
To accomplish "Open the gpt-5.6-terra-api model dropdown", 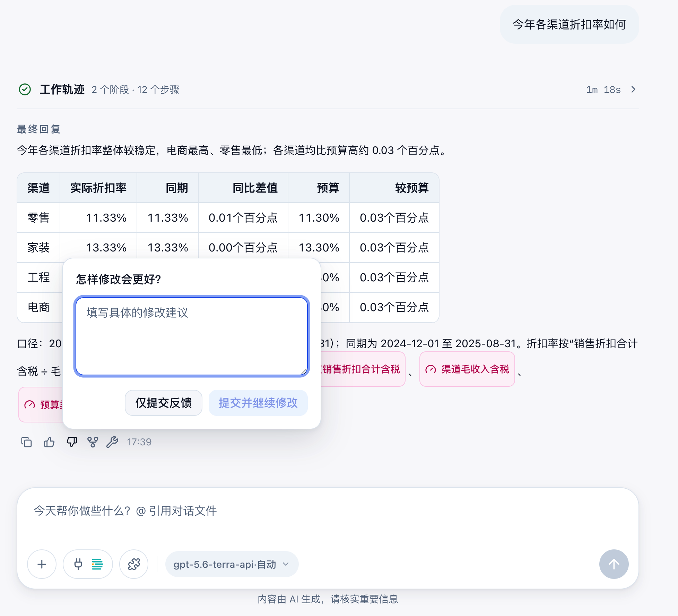I will pyautogui.click(x=232, y=564).
